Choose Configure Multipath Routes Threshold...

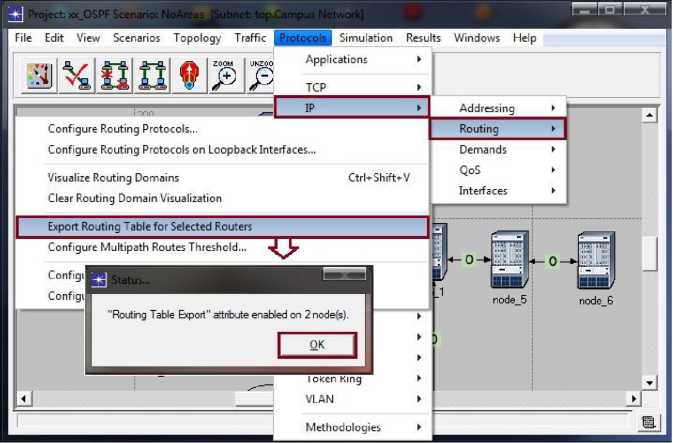coord(222,247)
